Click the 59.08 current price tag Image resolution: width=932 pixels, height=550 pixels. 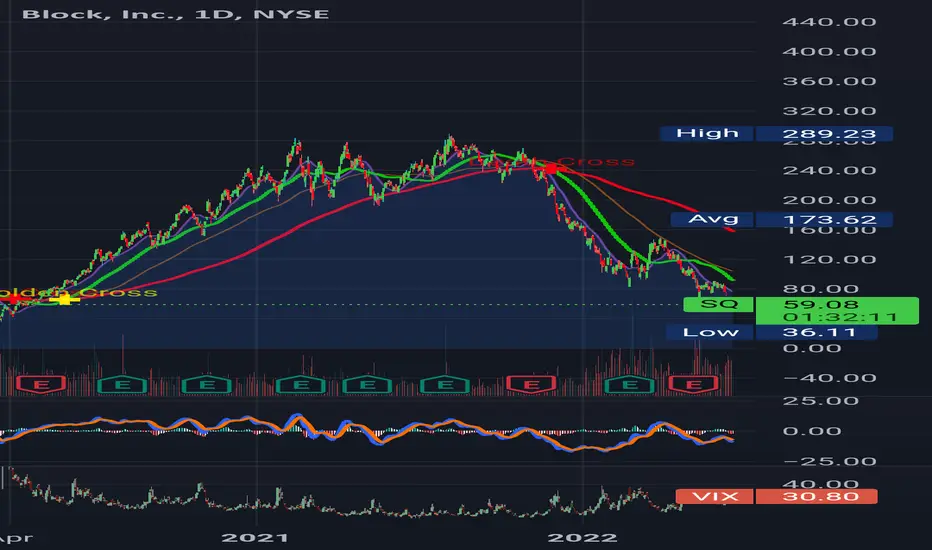(x=820, y=304)
